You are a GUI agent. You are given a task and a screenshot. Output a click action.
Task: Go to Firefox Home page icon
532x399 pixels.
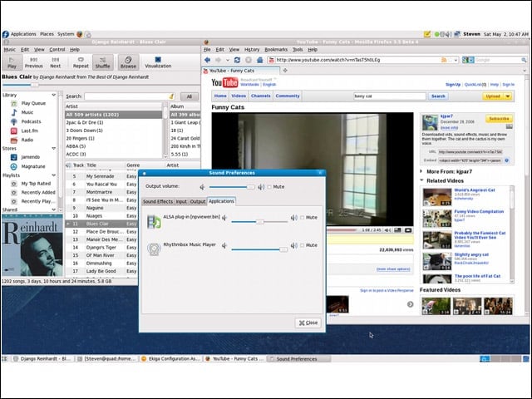(x=259, y=60)
